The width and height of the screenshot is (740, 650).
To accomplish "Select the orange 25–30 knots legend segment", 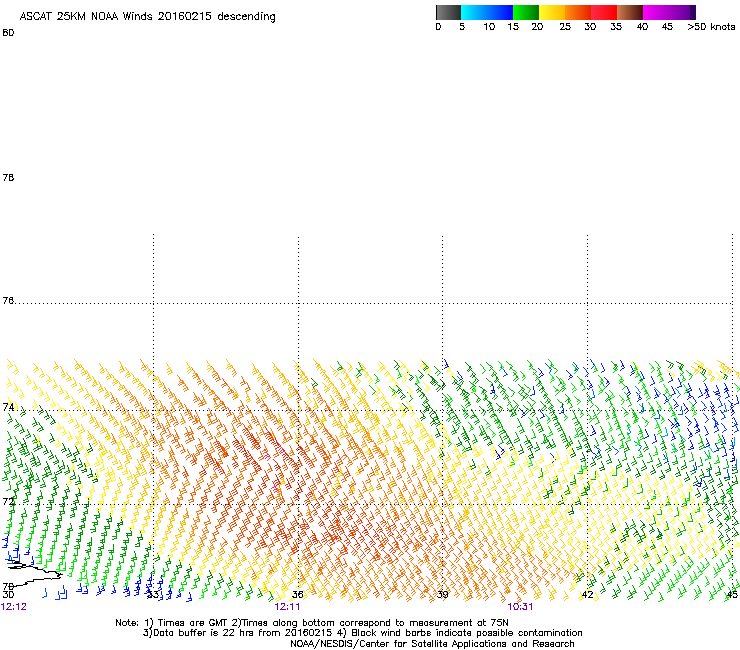I will click(578, 12).
